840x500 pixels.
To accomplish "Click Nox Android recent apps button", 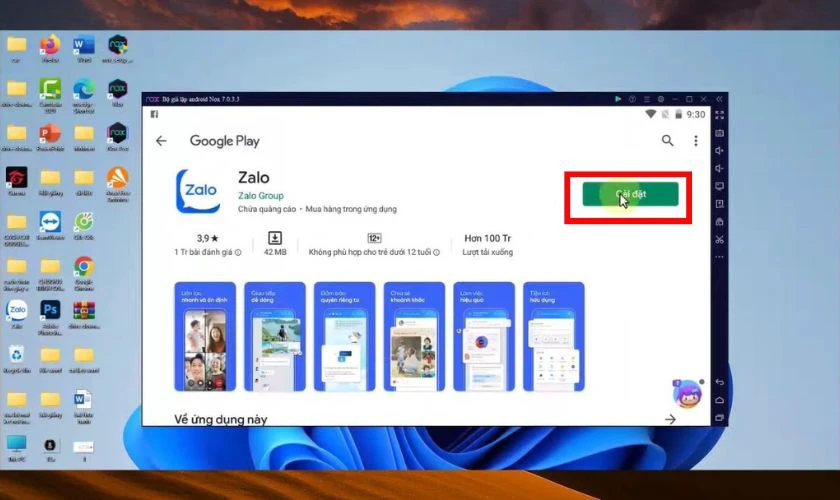I will pyautogui.click(x=719, y=417).
